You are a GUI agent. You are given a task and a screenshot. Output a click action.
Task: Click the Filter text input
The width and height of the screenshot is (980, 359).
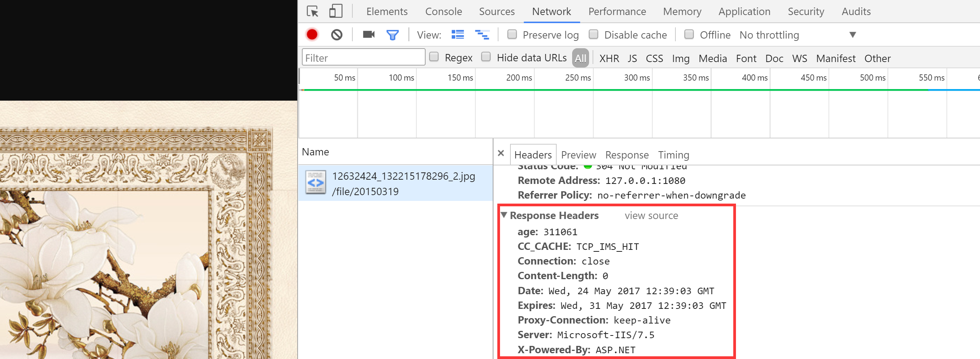363,58
